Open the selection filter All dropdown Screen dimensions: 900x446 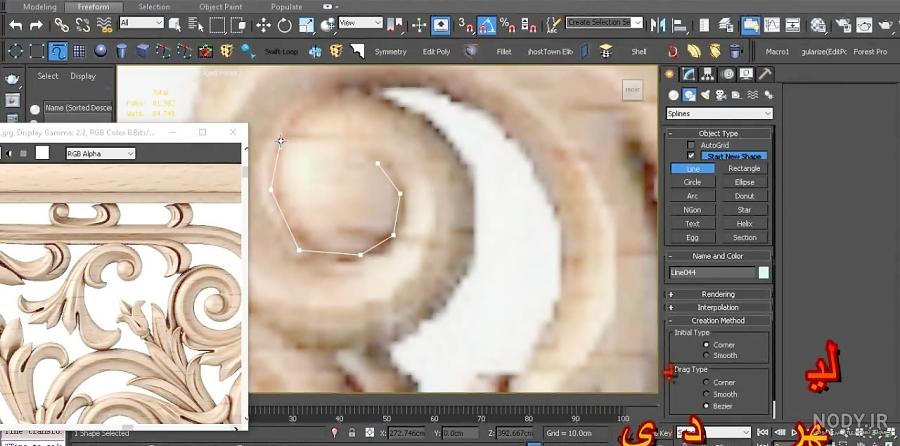click(x=141, y=23)
